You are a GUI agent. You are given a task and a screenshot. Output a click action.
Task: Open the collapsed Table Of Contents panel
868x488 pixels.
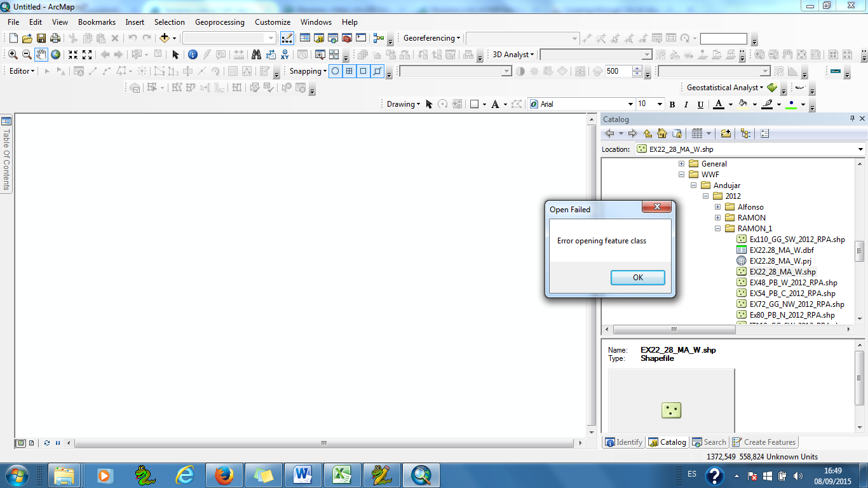(x=6, y=154)
